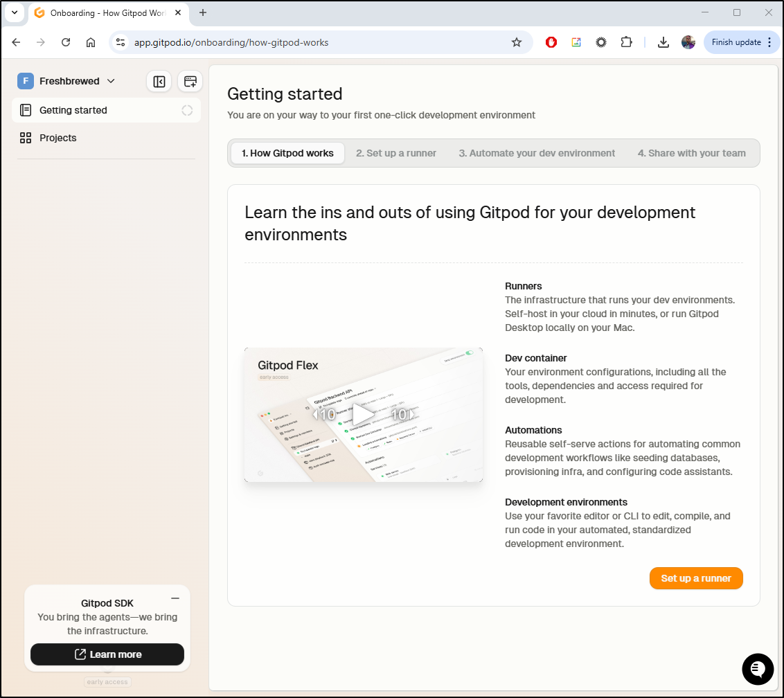This screenshot has width=784, height=698.
Task: Bookmark this page with the star
Action: [x=517, y=42]
